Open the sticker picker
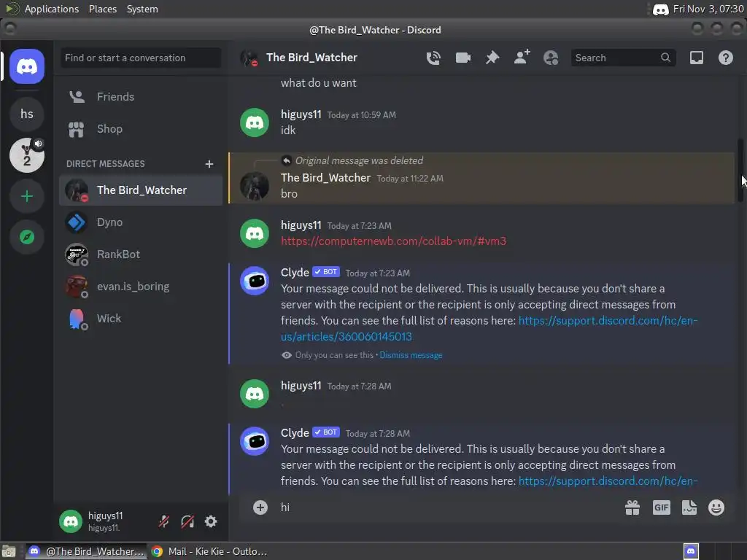747x560 pixels. coord(689,507)
